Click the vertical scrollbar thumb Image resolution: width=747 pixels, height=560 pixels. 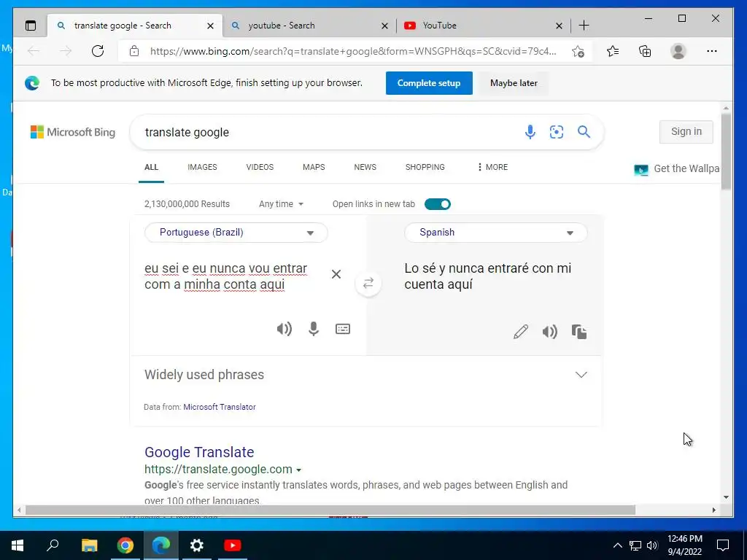[726, 152]
